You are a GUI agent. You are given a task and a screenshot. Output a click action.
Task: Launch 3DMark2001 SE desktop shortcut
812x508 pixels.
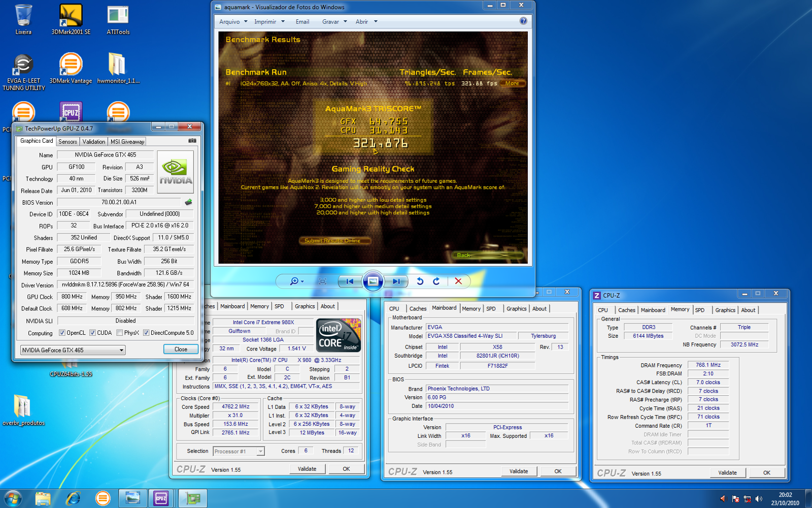point(71,19)
